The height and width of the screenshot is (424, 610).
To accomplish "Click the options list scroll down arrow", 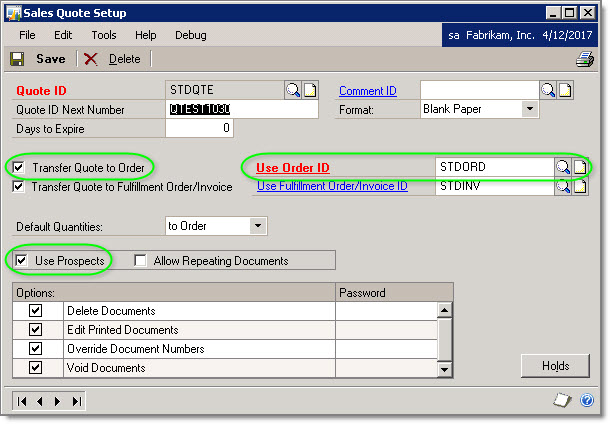I will (x=444, y=369).
